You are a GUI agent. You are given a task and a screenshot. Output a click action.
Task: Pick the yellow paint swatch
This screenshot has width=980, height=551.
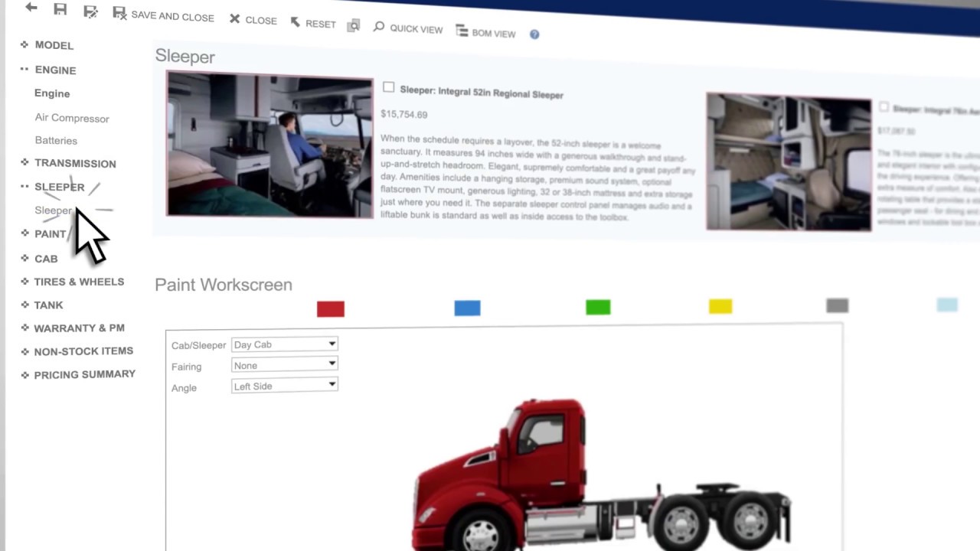pyautogui.click(x=720, y=306)
